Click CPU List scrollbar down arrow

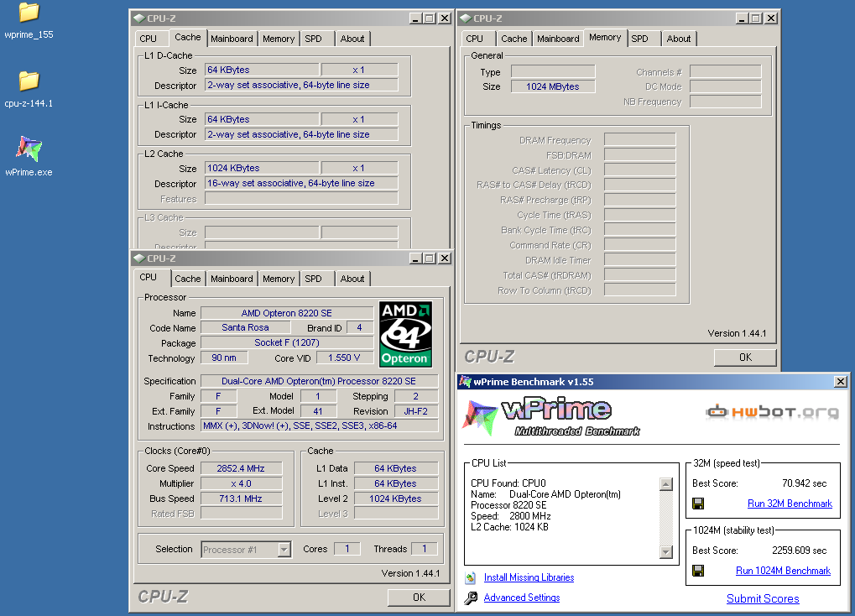click(x=665, y=552)
